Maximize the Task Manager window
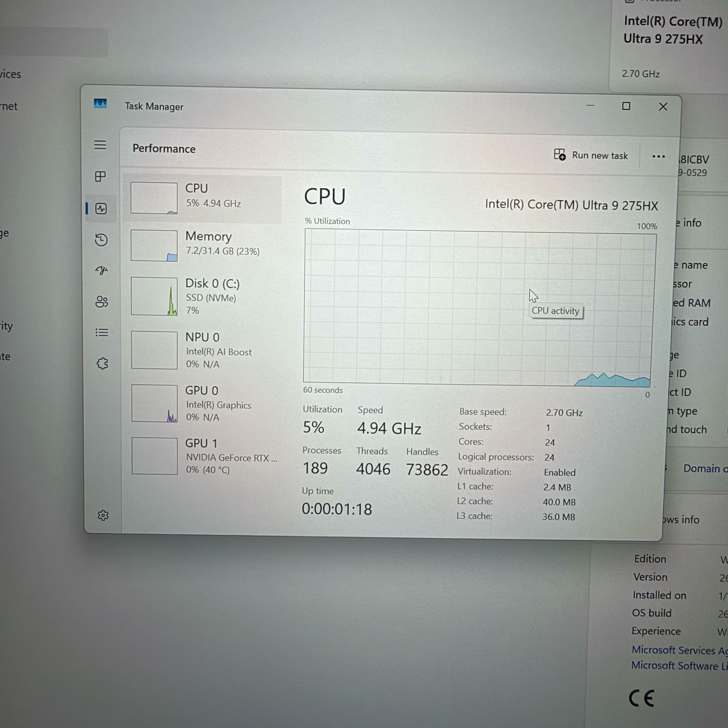The width and height of the screenshot is (728, 728). [626, 106]
